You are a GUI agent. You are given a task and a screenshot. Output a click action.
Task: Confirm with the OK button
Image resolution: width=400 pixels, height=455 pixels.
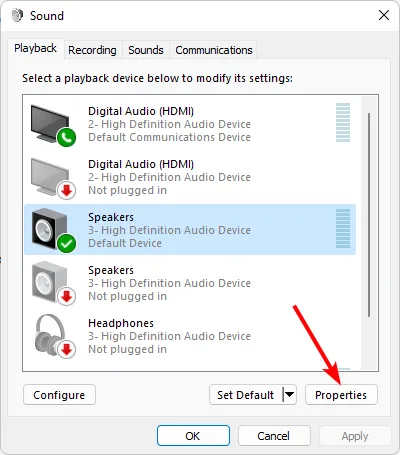pos(193,436)
